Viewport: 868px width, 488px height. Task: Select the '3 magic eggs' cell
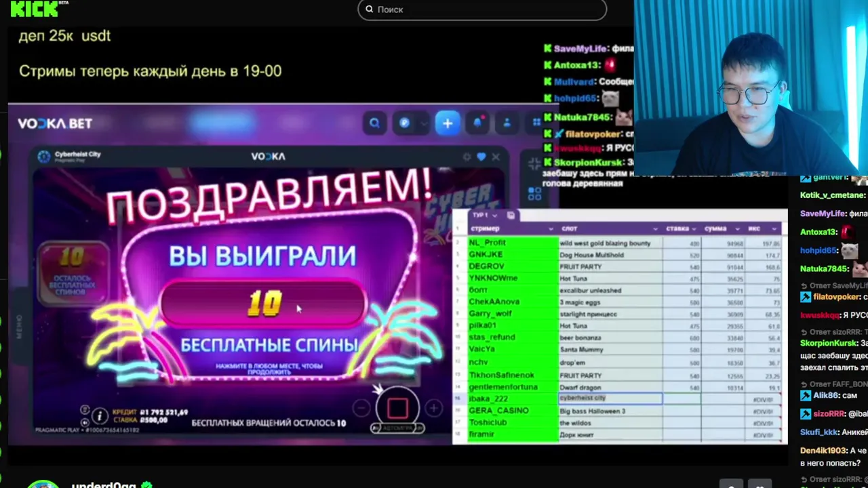click(611, 302)
